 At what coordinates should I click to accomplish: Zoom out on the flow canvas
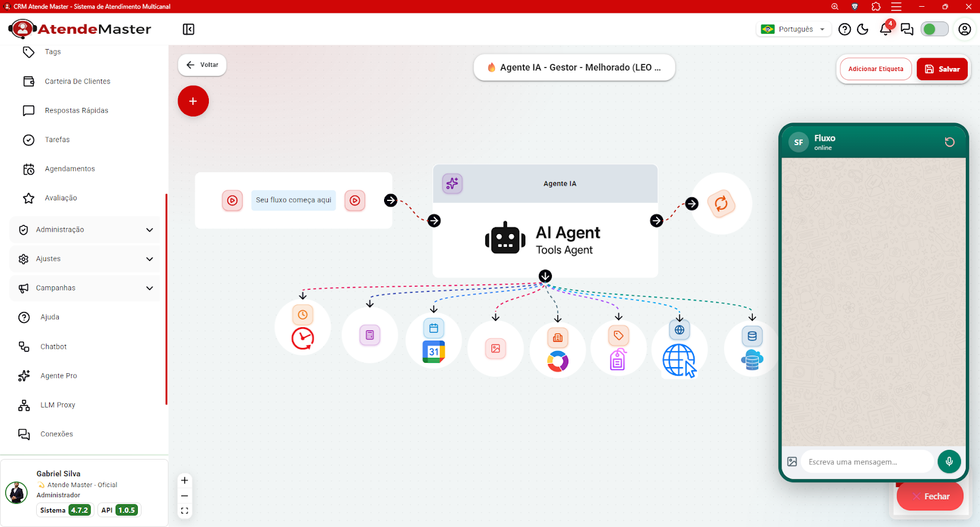click(x=184, y=496)
